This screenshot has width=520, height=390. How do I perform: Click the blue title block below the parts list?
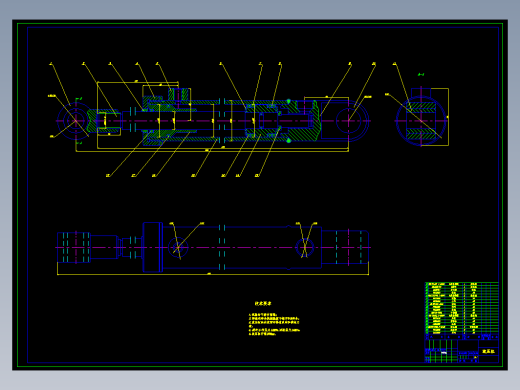click(x=462, y=348)
